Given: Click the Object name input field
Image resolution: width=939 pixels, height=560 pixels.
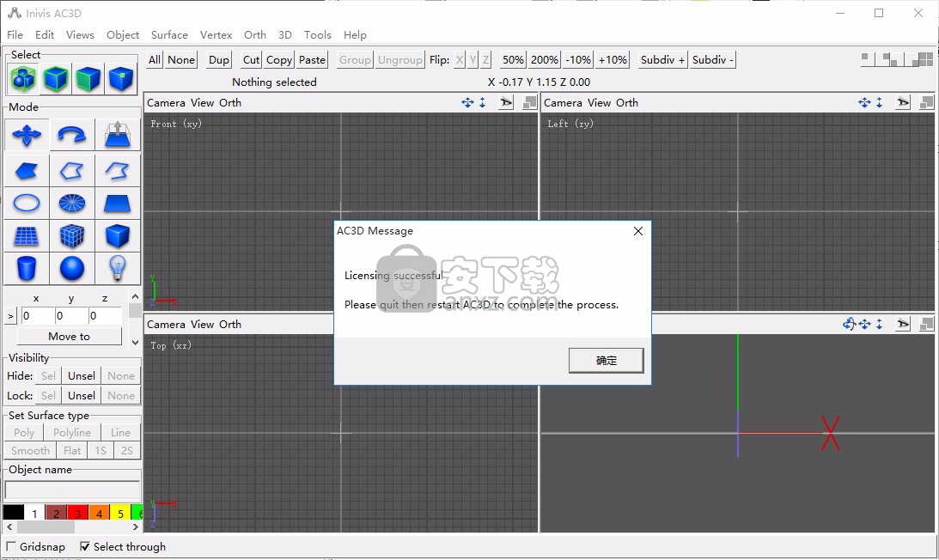Looking at the screenshot, I should 72,490.
